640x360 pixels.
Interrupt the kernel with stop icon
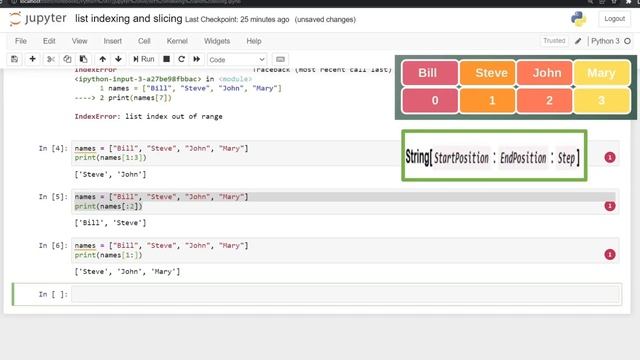click(x=167, y=59)
